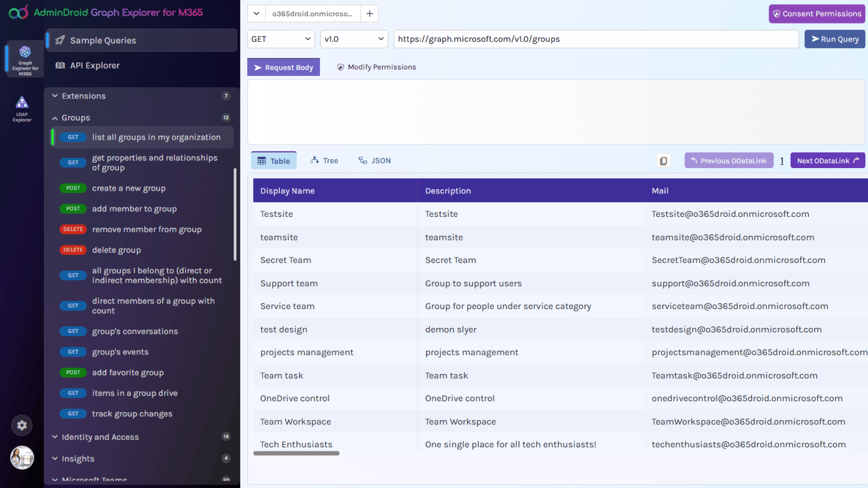This screenshot has width=868, height=488.
Task: Run the groups query
Action: click(834, 39)
